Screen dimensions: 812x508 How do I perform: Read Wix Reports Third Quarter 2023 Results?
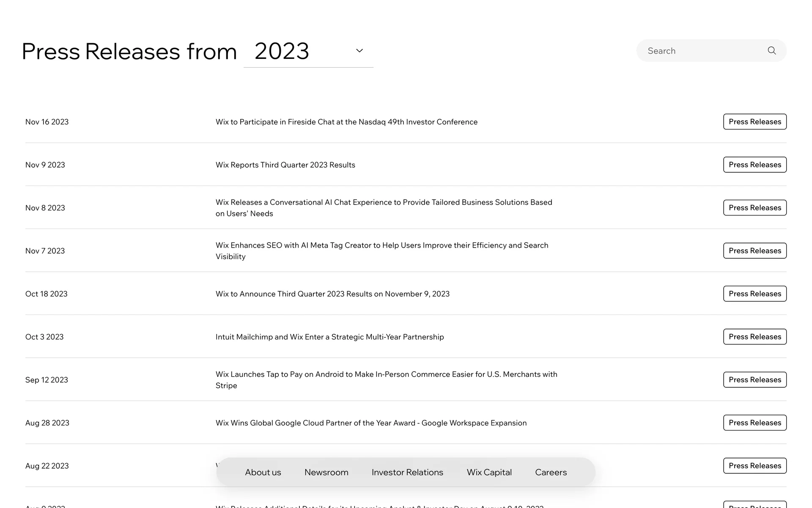(285, 165)
